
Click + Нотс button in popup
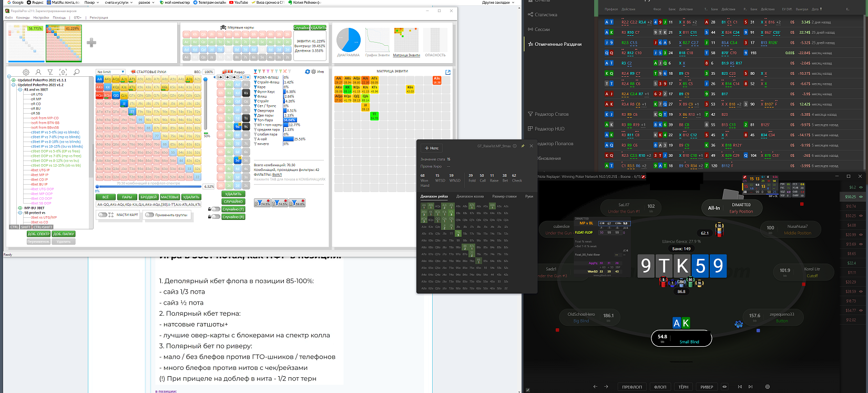click(x=432, y=148)
